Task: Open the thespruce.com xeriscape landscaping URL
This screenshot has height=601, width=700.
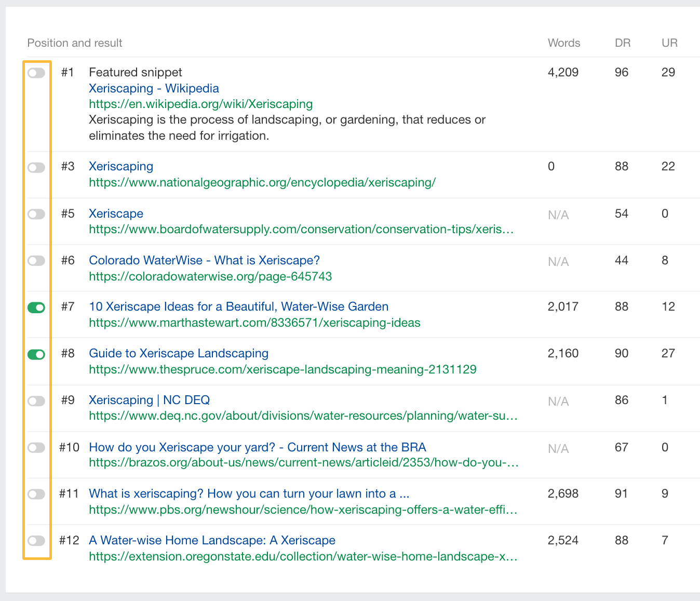Action: tap(282, 369)
